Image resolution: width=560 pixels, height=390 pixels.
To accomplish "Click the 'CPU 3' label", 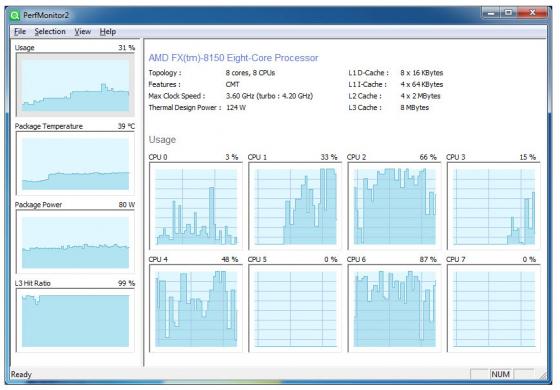I will [456, 157].
